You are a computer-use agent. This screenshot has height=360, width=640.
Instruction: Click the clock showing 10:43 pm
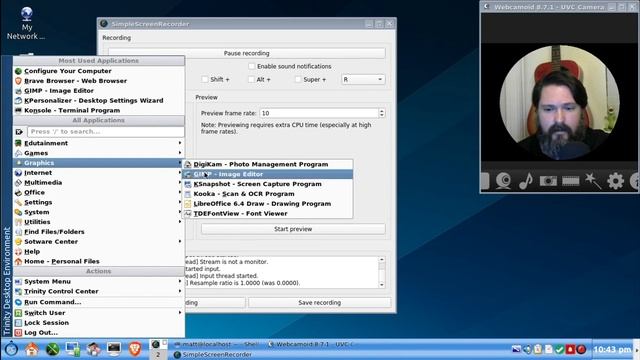point(612,349)
